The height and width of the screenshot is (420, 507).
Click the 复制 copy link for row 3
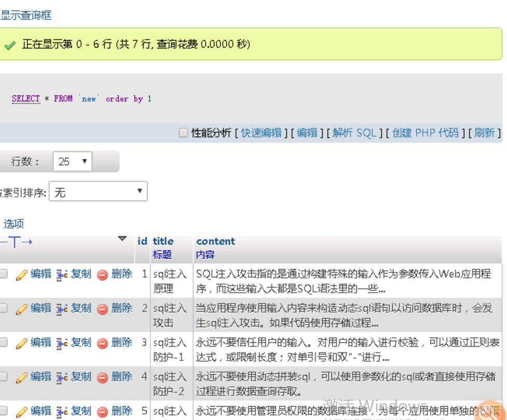pos(81,343)
